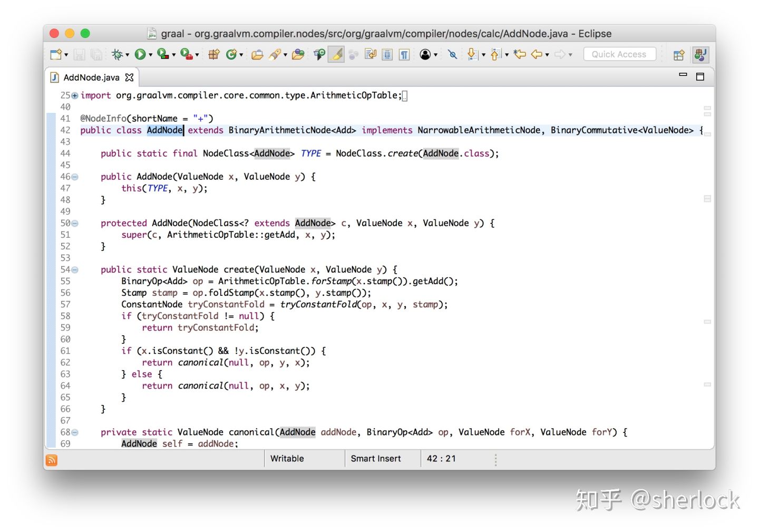
Task: Collapse the constructor at line 46
Action: coord(75,177)
